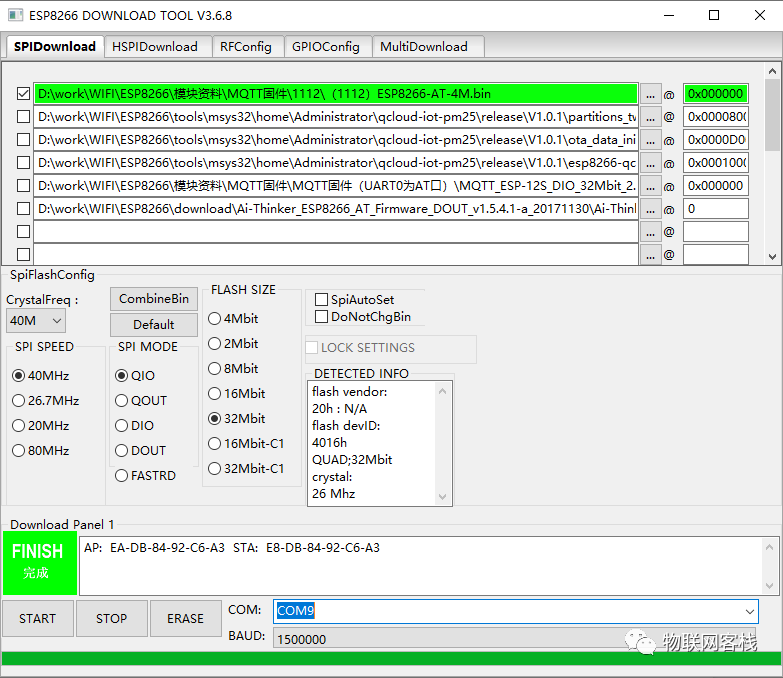This screenshot has width=783, height=678.
Task: Click the ERASE button
Action: point(185,619)
